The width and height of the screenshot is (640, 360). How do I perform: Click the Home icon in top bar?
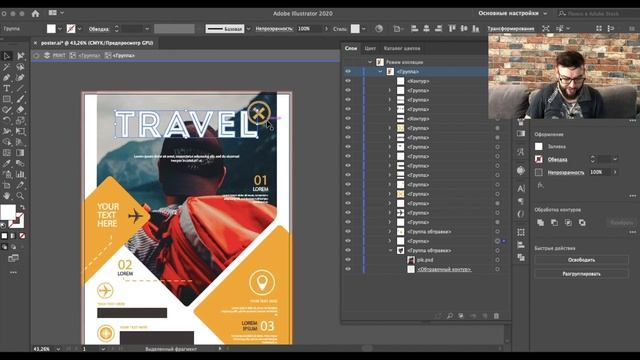36,13
